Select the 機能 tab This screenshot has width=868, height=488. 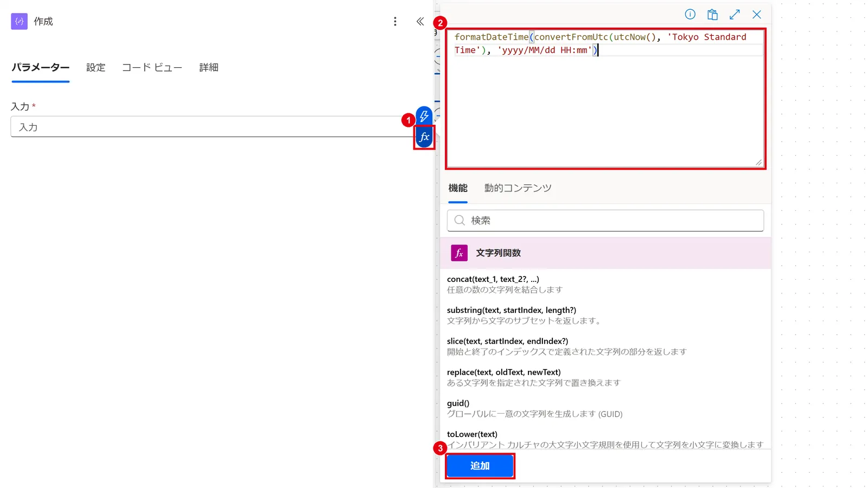click(x=458, y=188)
